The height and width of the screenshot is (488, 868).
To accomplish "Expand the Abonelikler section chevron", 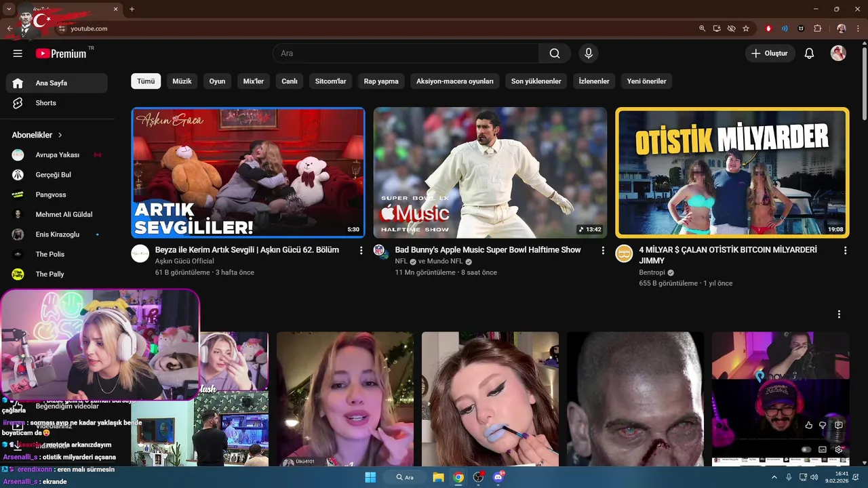I will click(x=60, y=135).
